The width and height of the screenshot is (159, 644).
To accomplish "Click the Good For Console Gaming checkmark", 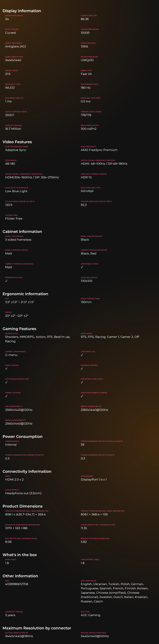I will click(x=82, y=396).
